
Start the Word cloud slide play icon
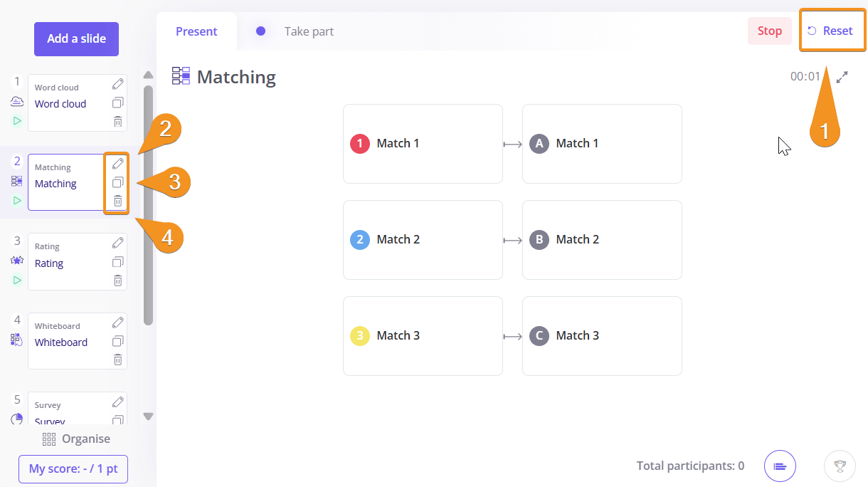click(17, 121)
